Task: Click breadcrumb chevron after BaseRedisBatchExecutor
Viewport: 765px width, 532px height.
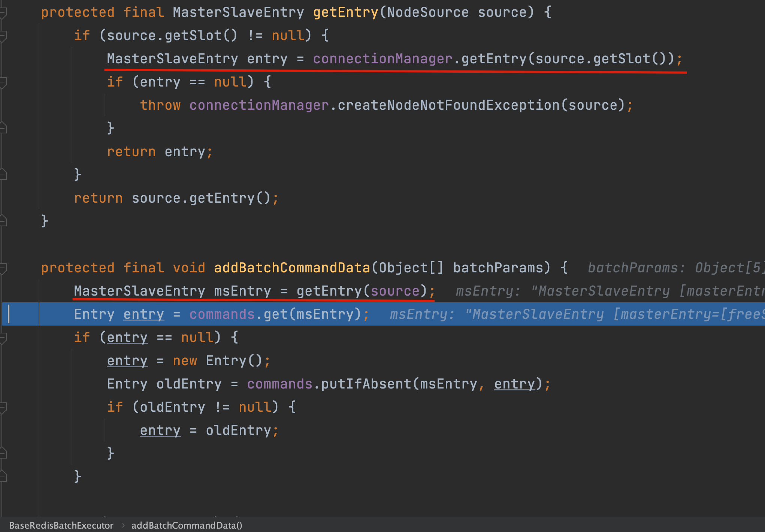Action: pos(123,525)
